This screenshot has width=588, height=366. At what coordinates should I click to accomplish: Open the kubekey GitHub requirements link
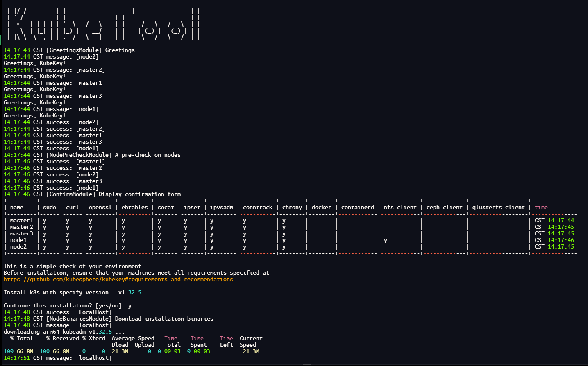pyautogui.click(x=118, y=279)
